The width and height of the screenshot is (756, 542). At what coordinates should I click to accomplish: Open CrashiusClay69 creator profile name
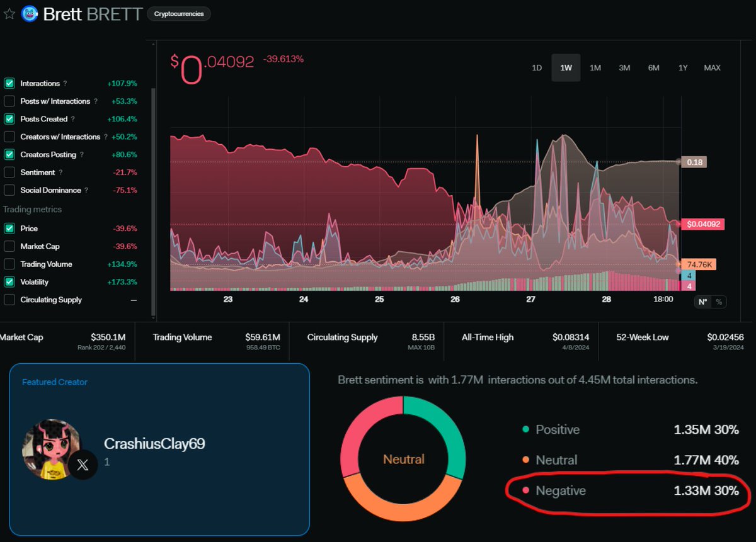[154, 444]
